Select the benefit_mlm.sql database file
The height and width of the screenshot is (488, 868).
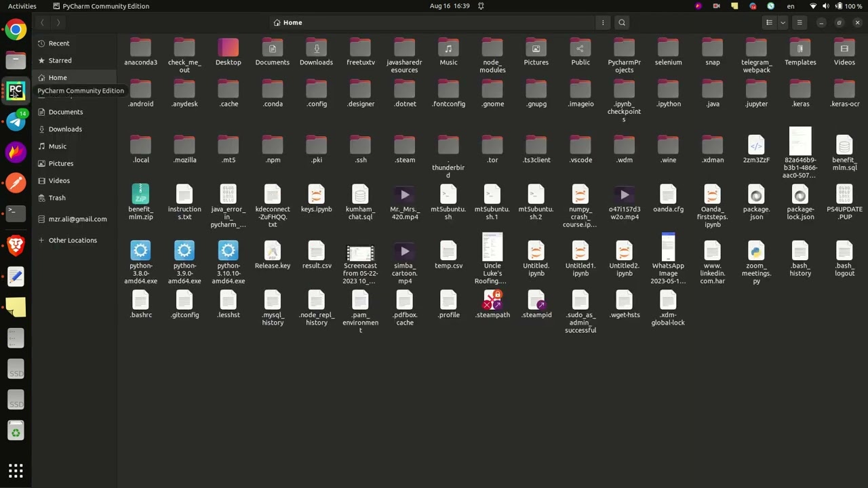tap(844, 154)
